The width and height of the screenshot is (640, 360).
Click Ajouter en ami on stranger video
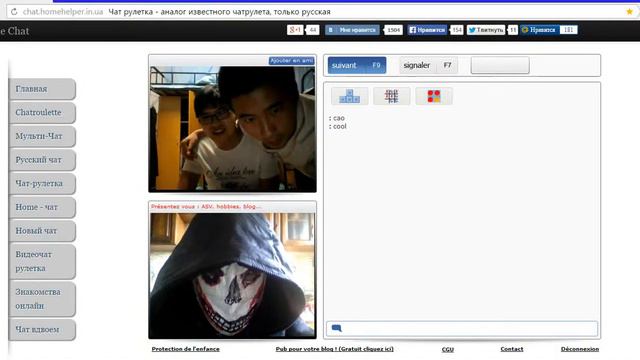coord(291,60)
